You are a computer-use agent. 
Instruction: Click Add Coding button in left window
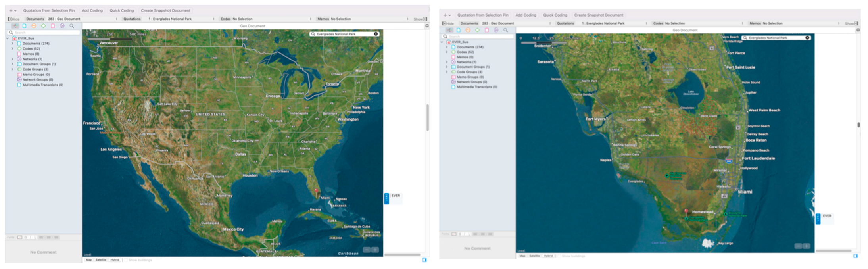click(x=92, y=10)
